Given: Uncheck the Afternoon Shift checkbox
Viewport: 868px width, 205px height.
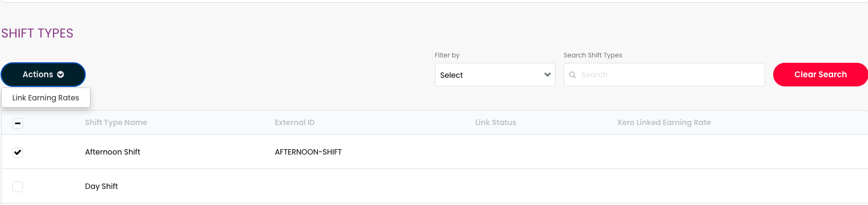Looking at the screenshot, I should tap(18, 152).
